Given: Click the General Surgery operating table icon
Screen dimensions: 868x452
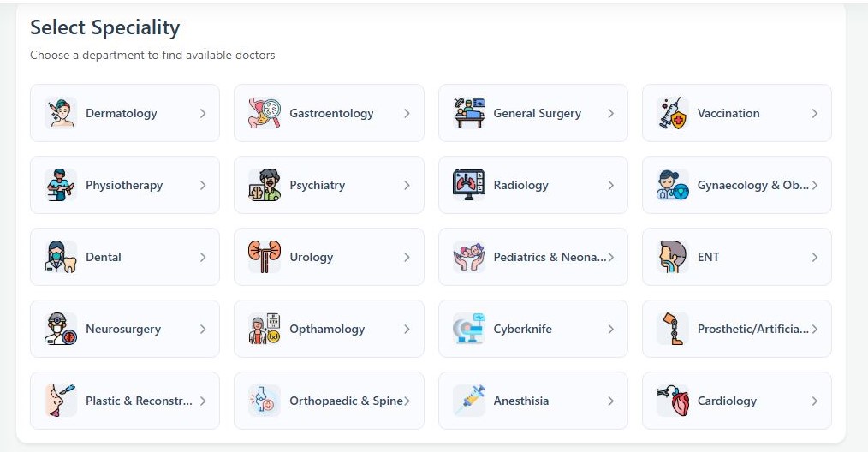Looking at the screenshot, I should [x=469, y=113].
